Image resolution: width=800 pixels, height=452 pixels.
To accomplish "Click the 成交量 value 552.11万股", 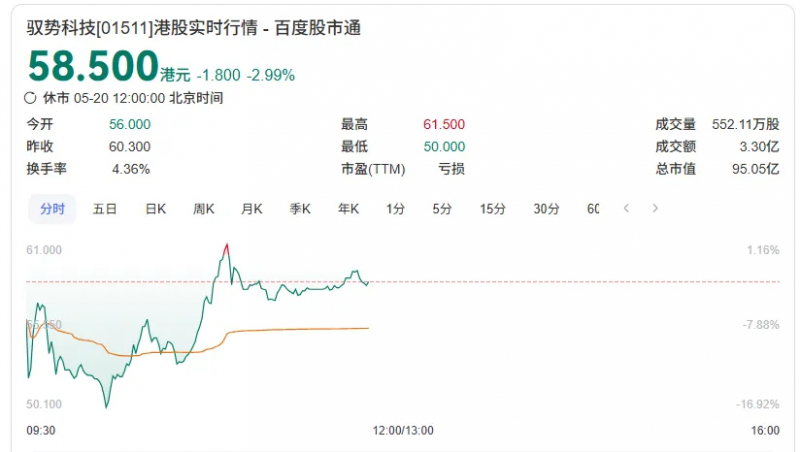I will (x=745, y=124).
